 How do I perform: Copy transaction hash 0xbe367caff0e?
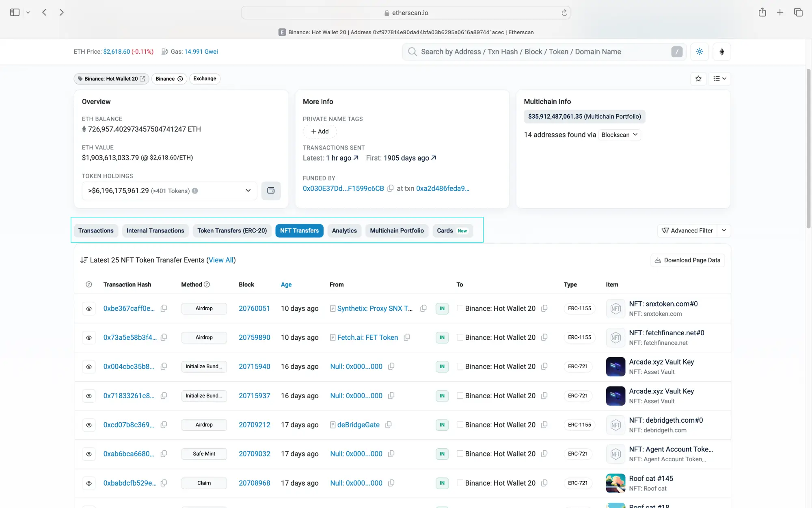click(x=164, y=308)
